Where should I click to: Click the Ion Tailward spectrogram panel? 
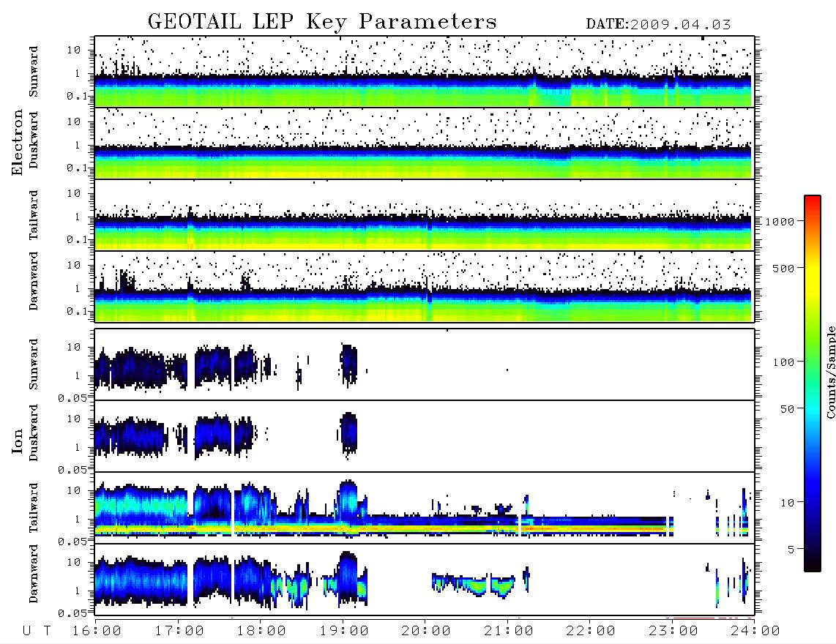pyautogui.click(x=425, y=508)
